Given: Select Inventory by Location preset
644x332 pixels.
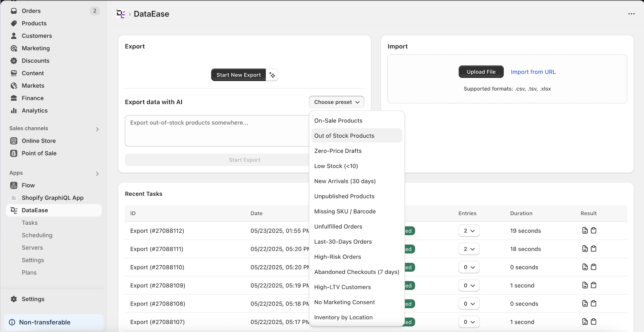Looking at the screenshot, I should (x=357, y=317).
